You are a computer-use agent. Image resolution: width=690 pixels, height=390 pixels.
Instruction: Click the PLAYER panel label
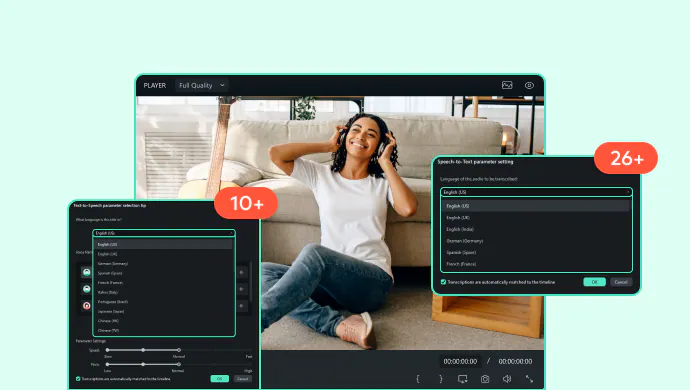click(154, 85)
